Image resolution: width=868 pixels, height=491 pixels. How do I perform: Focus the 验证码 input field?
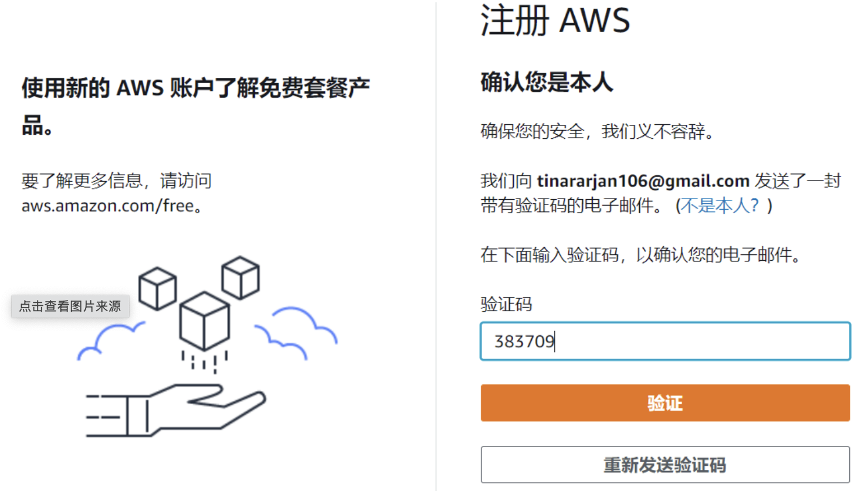[665, 341]
